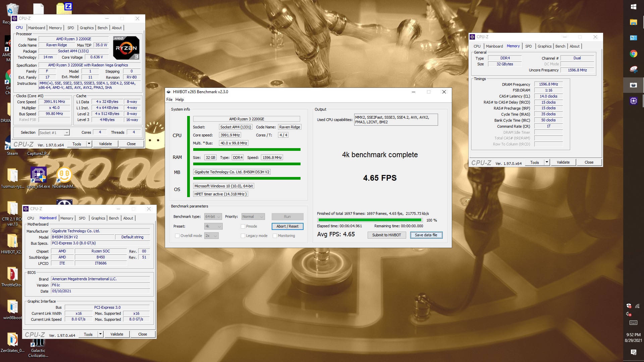Expand Tools arrow in CPU-Z Memory window
The image size is (644, 362).
pos(547,162)
